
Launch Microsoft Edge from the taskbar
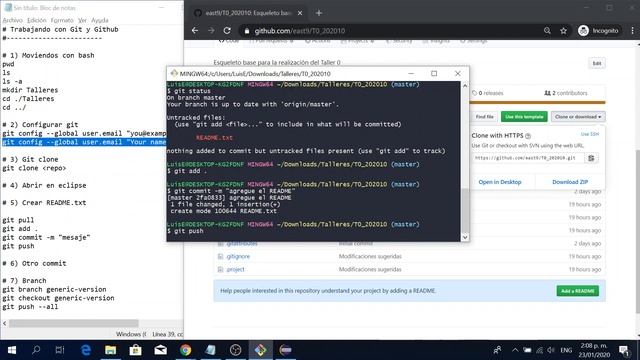85,350
